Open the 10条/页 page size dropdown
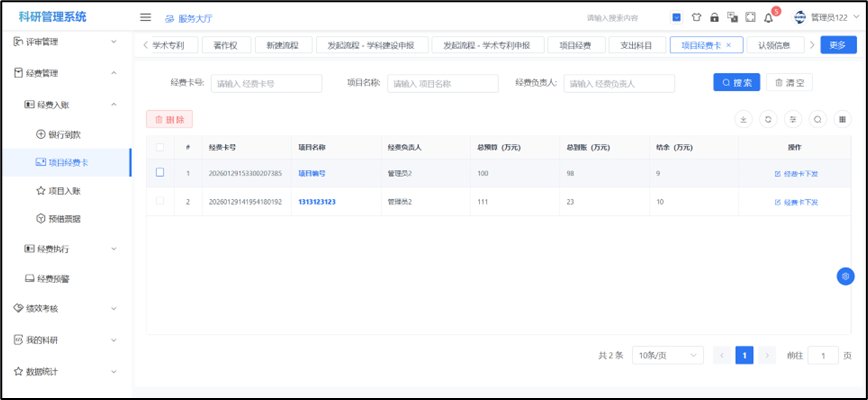Image resolution: width=868 pixels, height=400 pixels. [x=666, y=355]
